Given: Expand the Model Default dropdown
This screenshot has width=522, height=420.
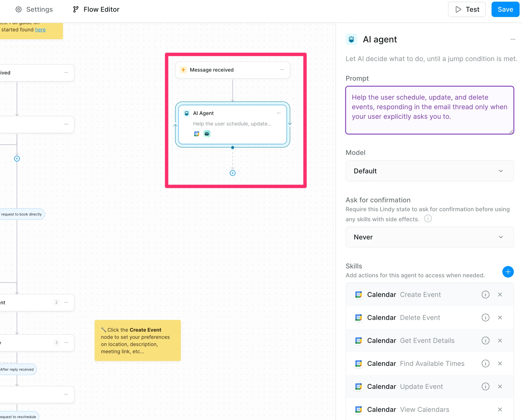Looking at the screenshot, I should click(429, 171).
